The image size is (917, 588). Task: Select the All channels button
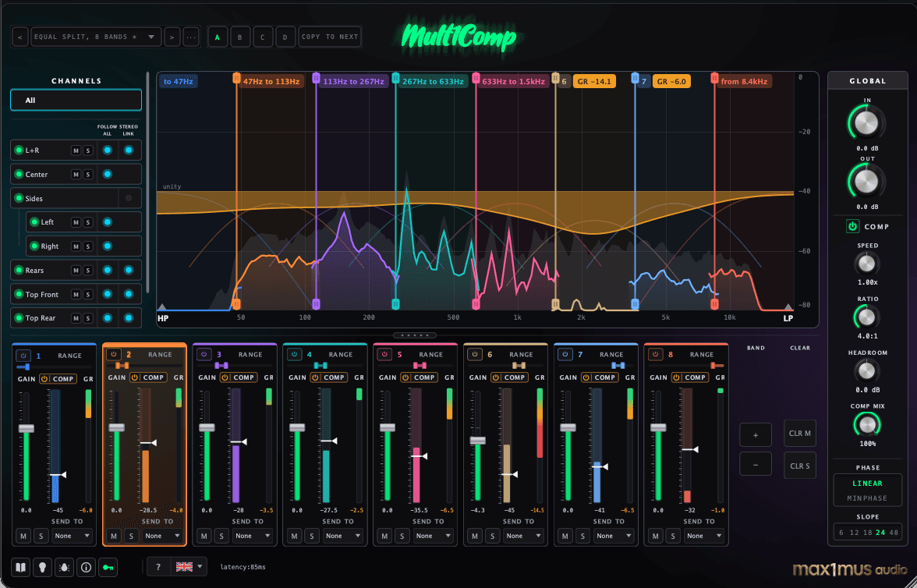(76, 100)
